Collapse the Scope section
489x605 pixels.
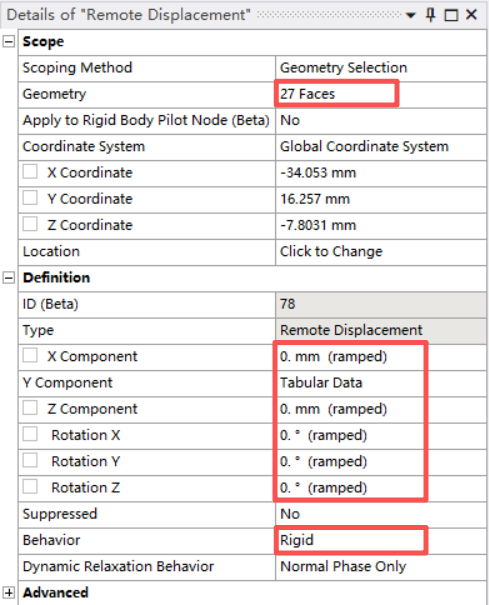[x=8, y=41]
